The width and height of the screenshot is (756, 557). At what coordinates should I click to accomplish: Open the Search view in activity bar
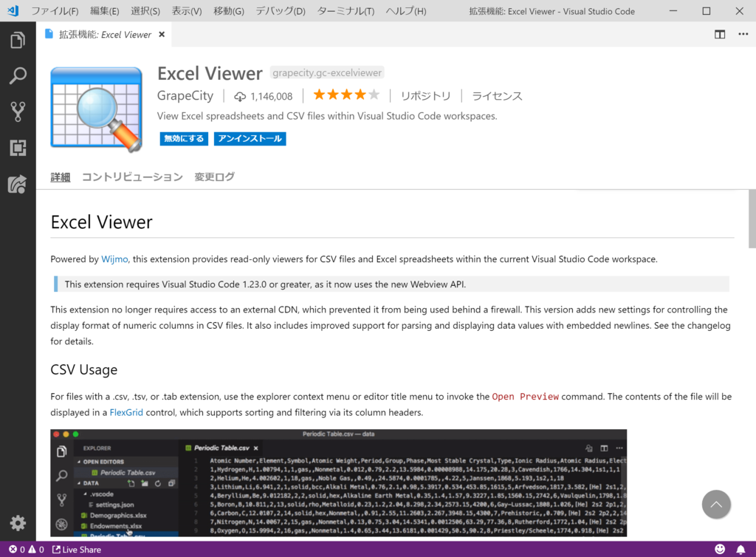click(18, 75)
